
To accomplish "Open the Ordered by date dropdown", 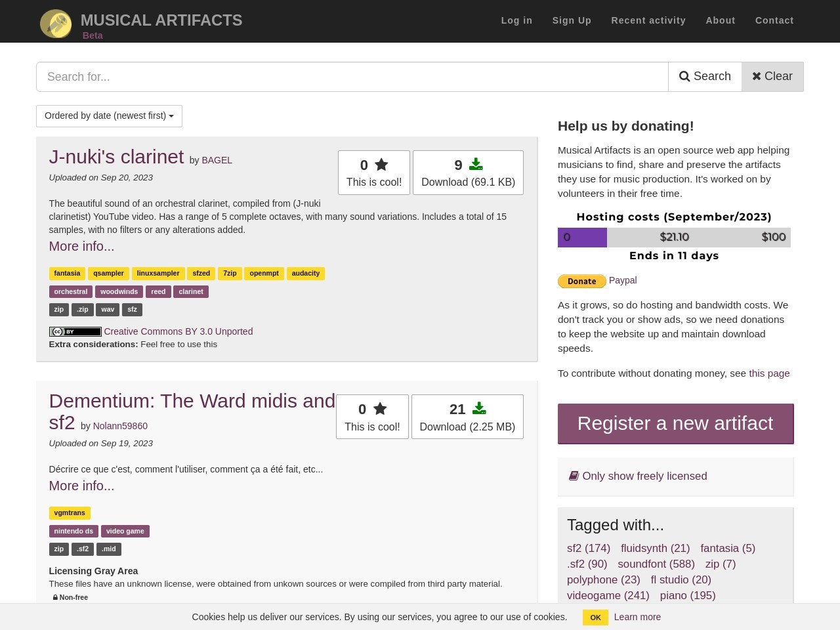I will pyautogui.click(x=109, y=116).
